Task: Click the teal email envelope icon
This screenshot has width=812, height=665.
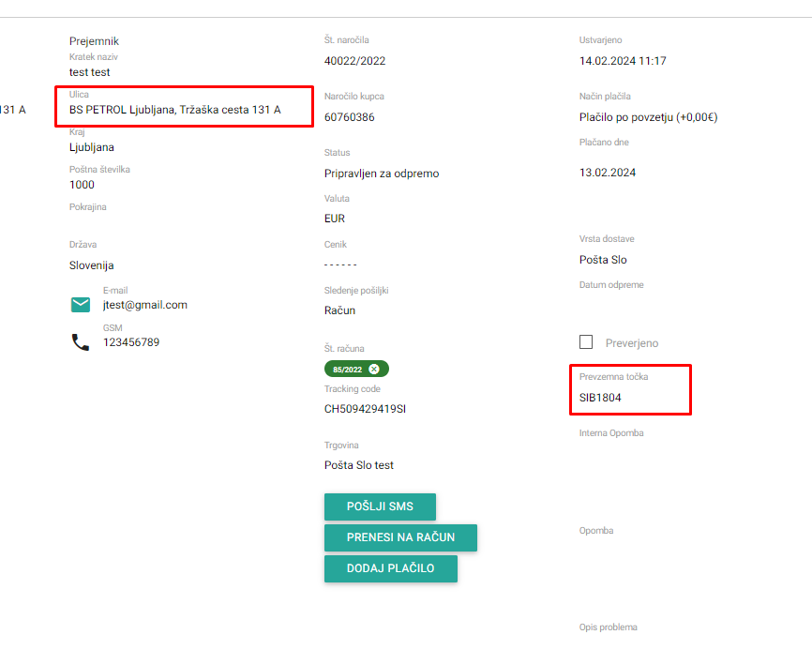Action: (x=81, y=305)
